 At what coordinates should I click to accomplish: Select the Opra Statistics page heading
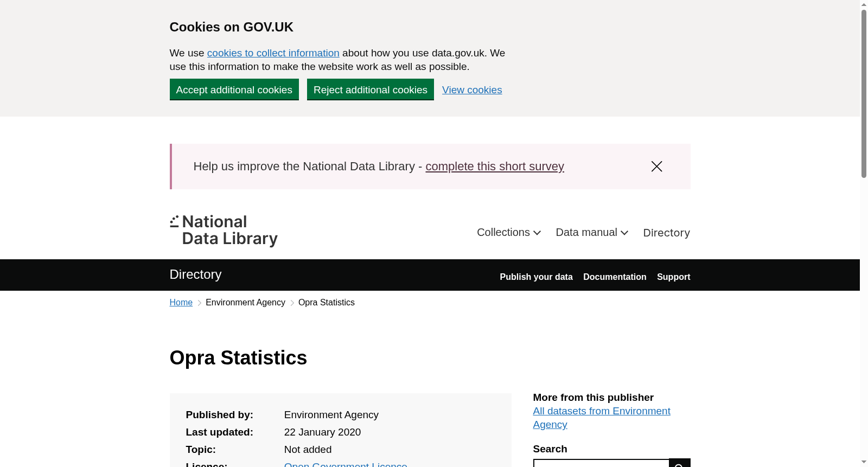(x=238, y=358)
